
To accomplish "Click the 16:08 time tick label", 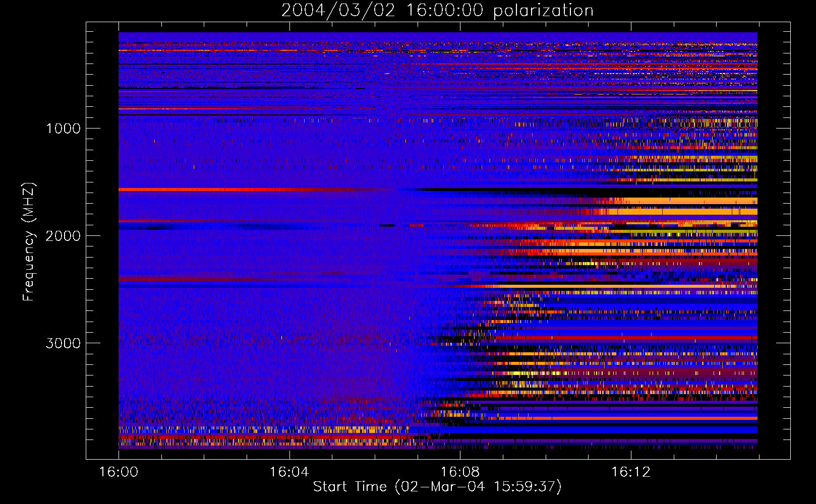I will 460,472.
